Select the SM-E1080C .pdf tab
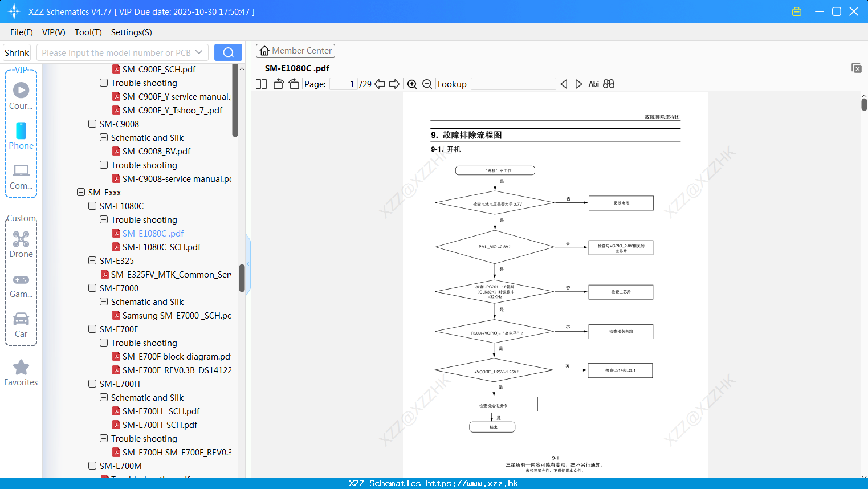The width and height of the screenshot is (868, 489). (297, 68)
